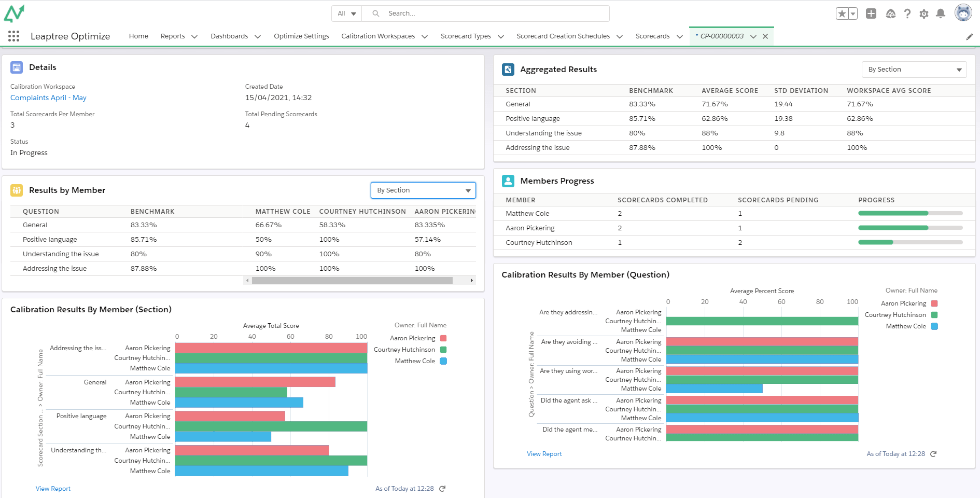This screenshot has height=498, width=980.
Task: Open Scorecard Creation Schedules tab
Action: pyautogui.click(x=563, y=36)
